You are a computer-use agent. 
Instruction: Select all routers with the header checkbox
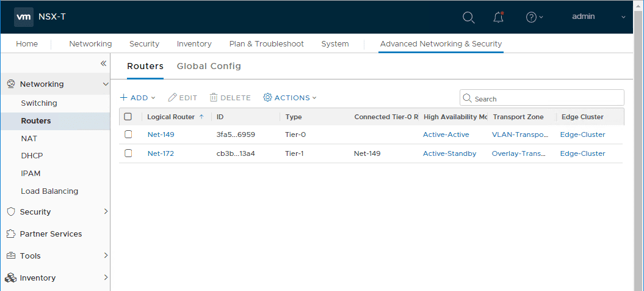[x=128, y=117]
